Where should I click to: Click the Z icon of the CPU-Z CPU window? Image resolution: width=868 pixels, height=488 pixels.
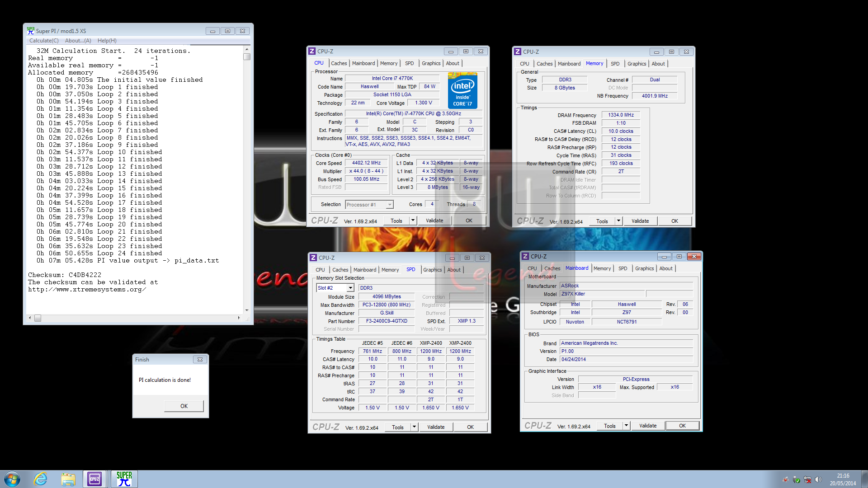click(311, 51)
